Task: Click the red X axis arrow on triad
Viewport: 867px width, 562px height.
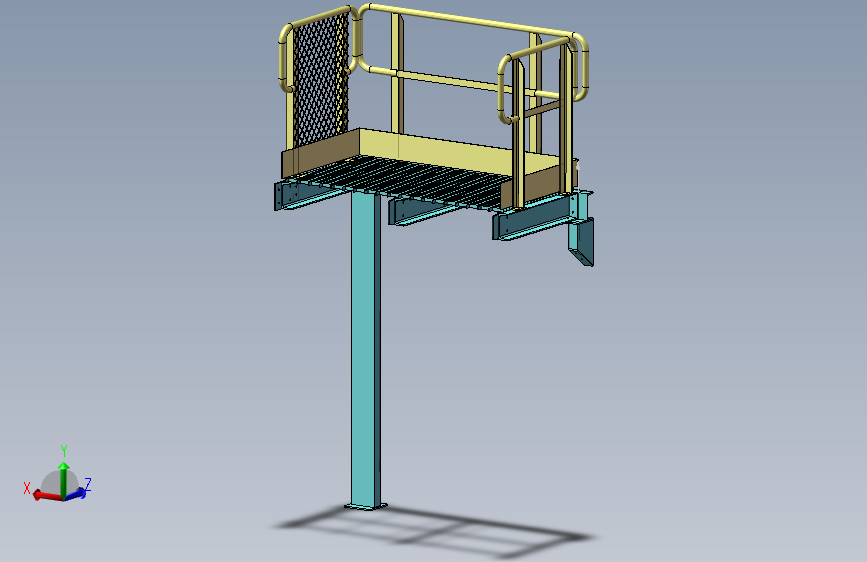Action: [47, 495]
